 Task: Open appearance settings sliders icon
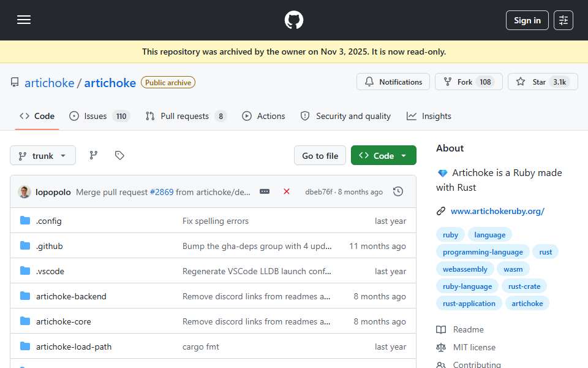tap(563, 20)
